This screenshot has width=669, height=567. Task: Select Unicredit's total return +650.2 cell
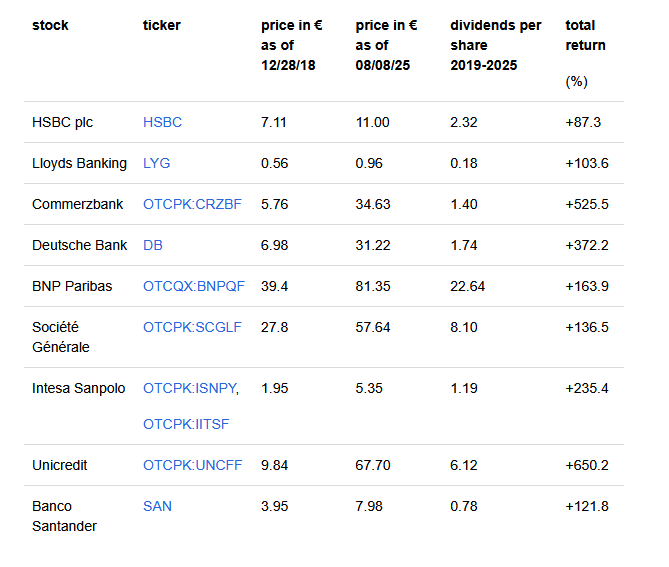pyautogui.click(x=587, y=465)
